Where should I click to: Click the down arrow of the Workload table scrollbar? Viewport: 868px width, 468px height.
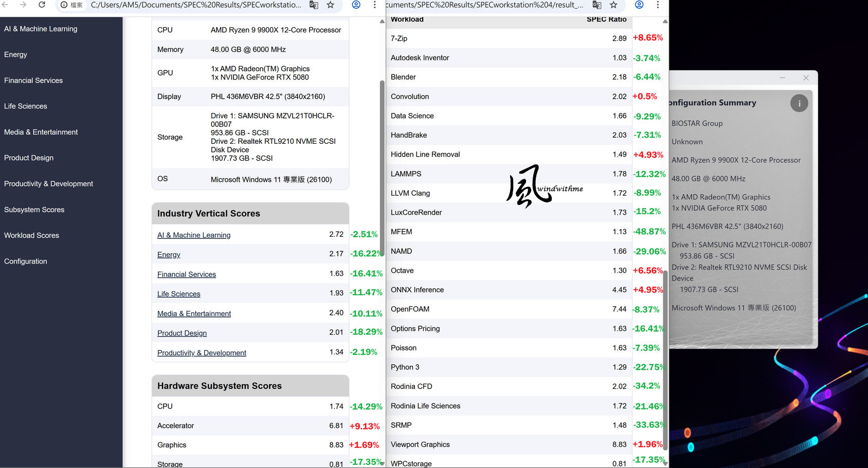(x=665, y=463)
